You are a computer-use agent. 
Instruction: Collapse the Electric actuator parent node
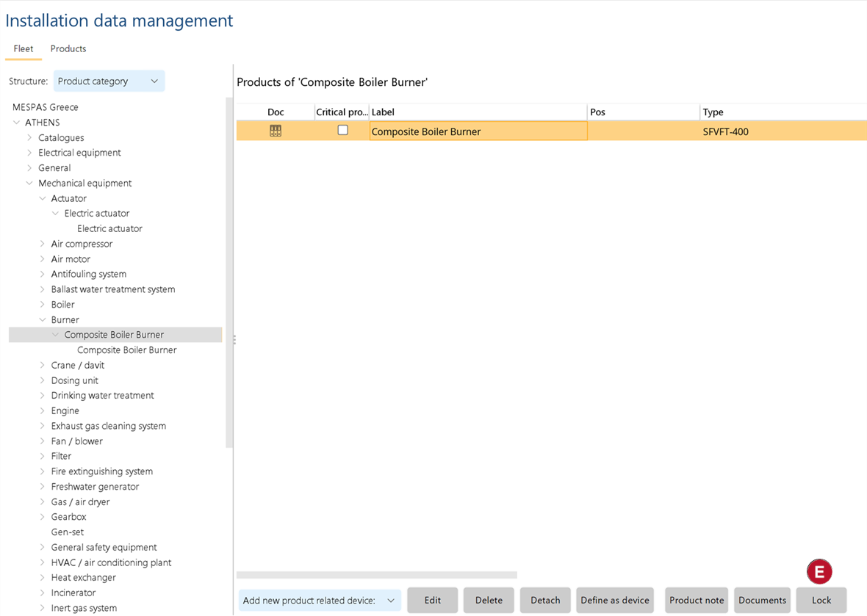click(x=55, y=213)
